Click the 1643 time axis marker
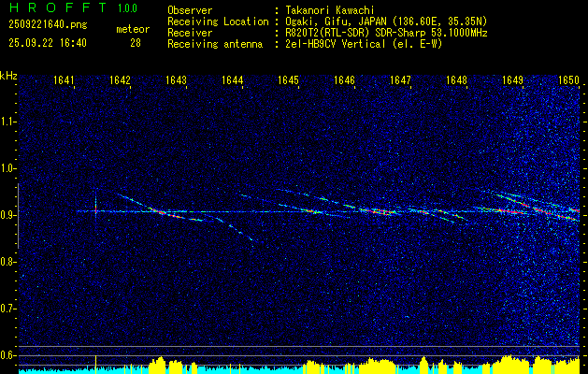This screenshot has width=588, height=374. [x=176, y=80]
